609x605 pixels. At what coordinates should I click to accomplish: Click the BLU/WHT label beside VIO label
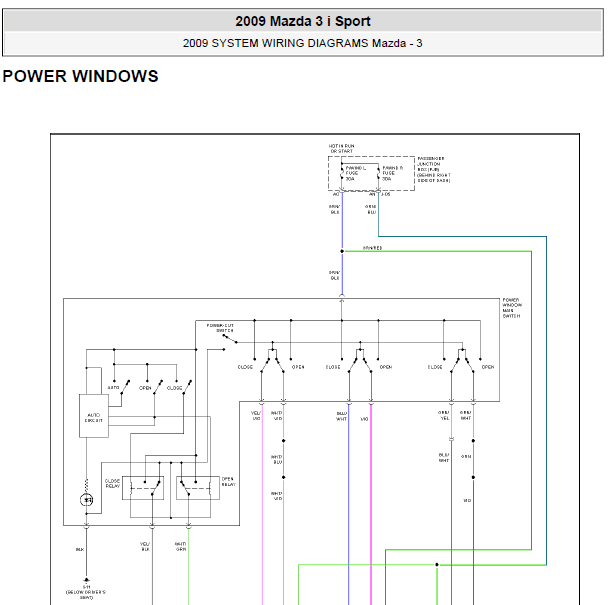tap(341, 416)
